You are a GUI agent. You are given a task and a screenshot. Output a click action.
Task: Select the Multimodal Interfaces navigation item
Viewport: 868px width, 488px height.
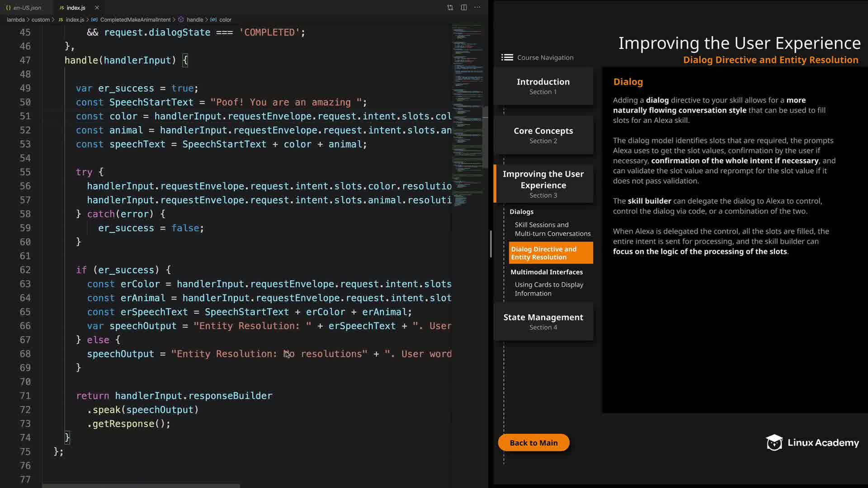point(546,272)
